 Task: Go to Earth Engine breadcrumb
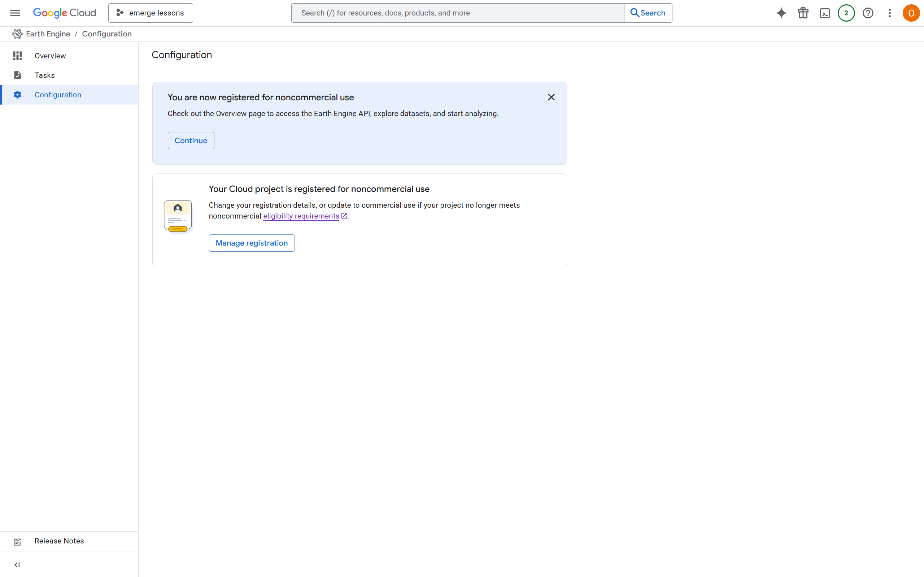coord(48,34)
